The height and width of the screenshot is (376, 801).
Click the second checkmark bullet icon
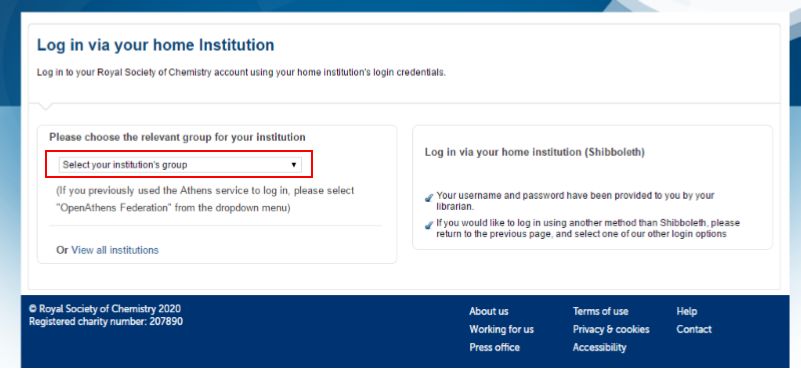429,225
